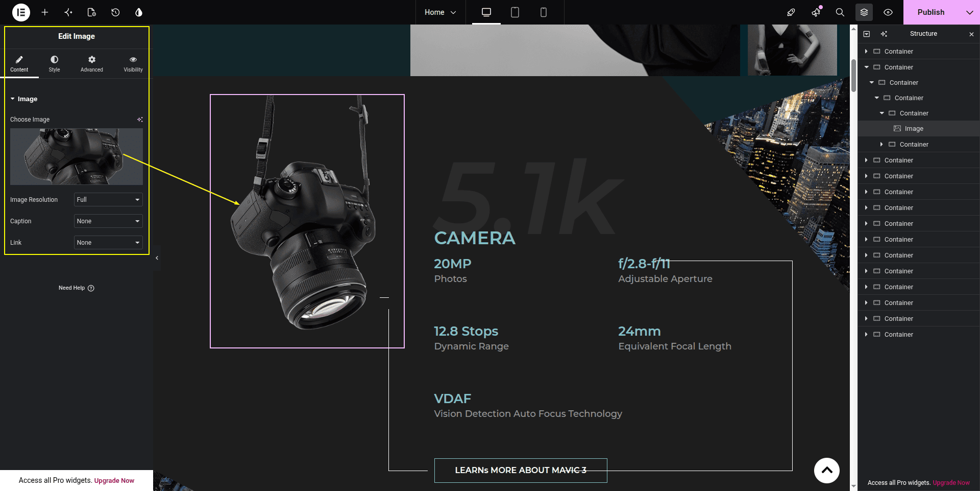
Task: Click the vertical canvas scrollbar thumb
Action: click(x=853, y=76)
